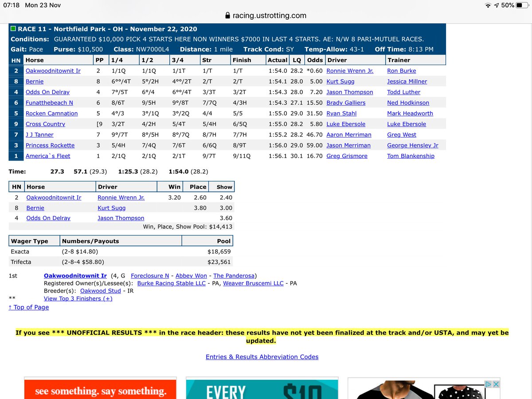532x399 pixels.
Task: Open driver Jason Merriman link
Action: 348,145
